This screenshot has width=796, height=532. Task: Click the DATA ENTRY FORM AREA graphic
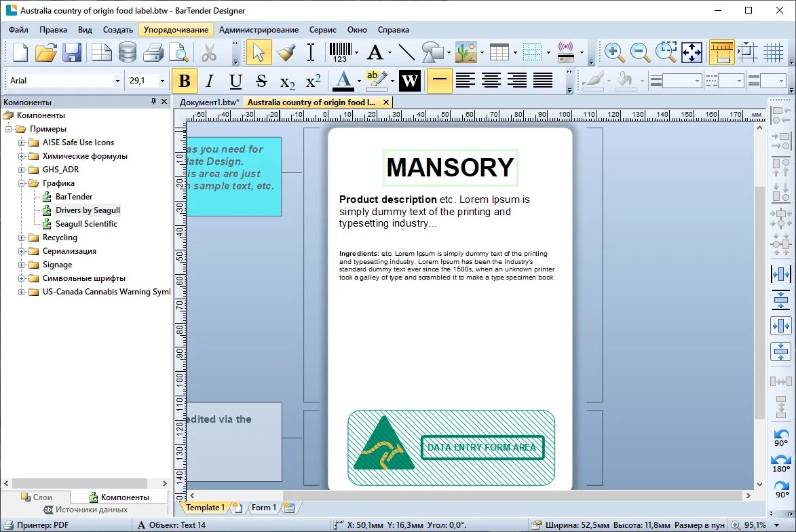coord(482,447)
